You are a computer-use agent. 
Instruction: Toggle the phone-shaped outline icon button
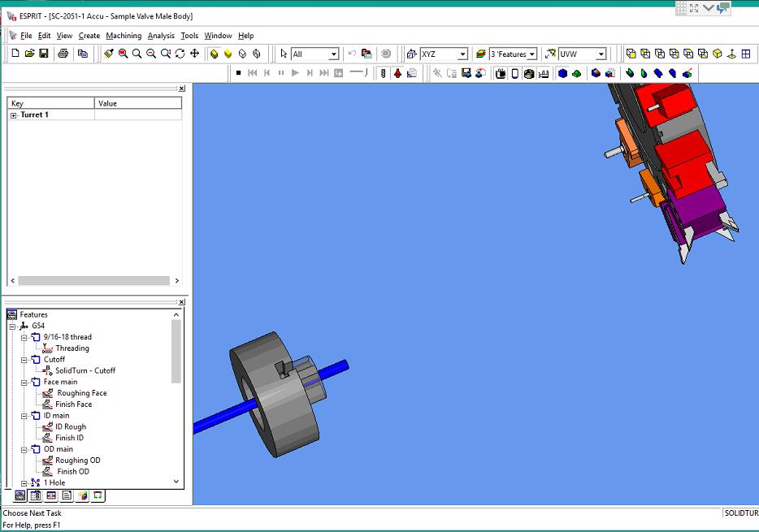(x=515, y=74)
